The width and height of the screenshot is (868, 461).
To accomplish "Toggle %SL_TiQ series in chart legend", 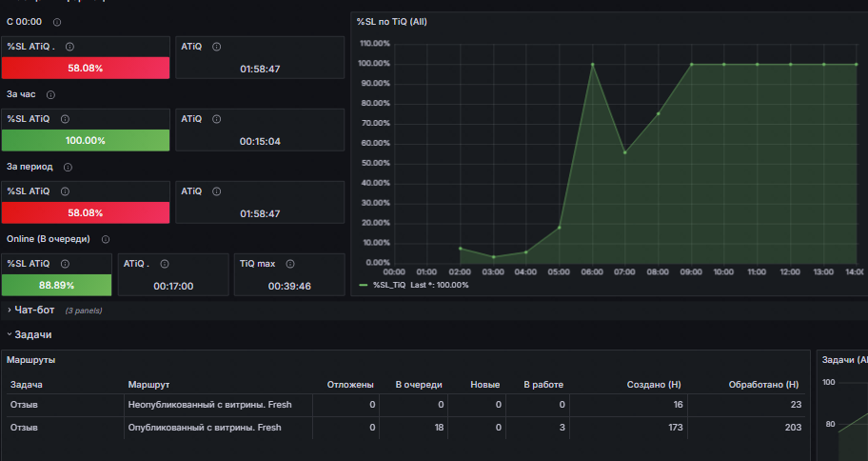I will tap(389, 286).
